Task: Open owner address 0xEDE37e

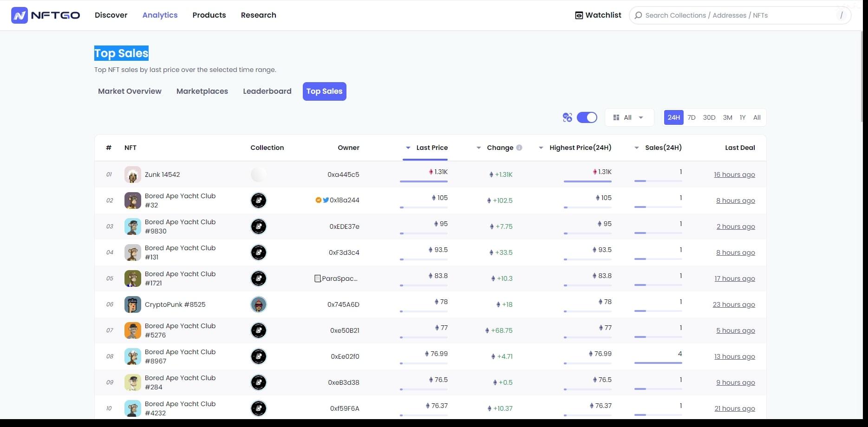Action: (344, 226)
